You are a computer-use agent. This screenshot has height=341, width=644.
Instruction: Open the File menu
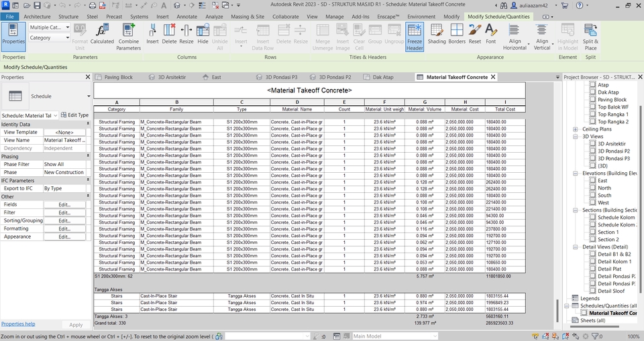(x=9, y=17)
